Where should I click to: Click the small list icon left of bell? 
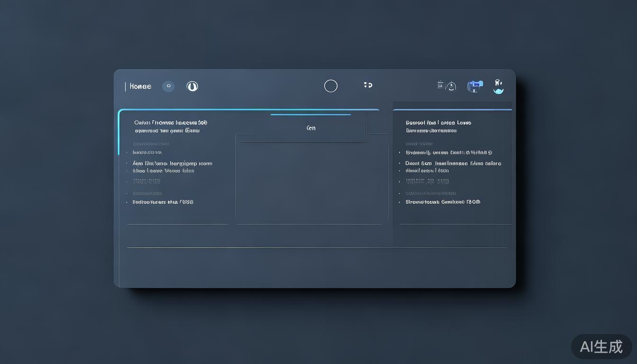[440, 85]
